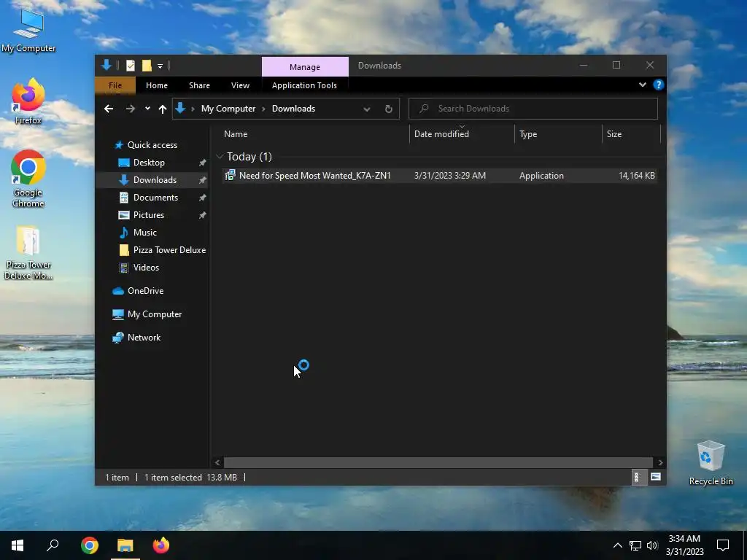Click the Properties quick access toolbar icon
747x560 pixels.
[131, 66]
